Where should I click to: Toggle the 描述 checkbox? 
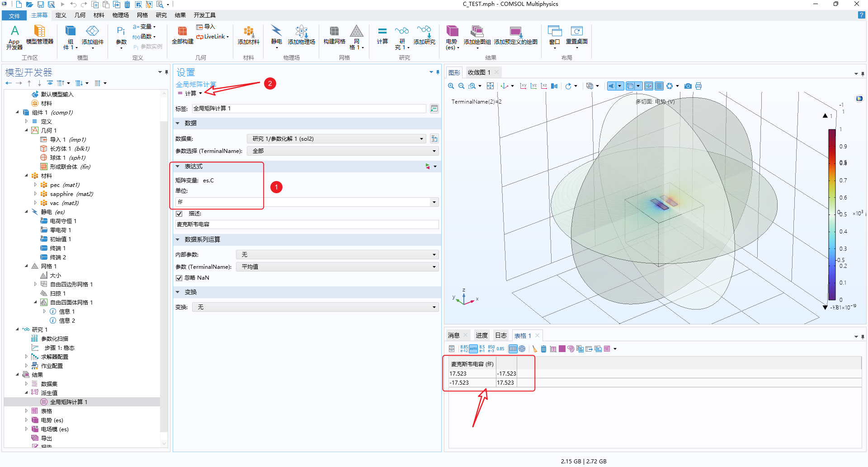(179, 214)
